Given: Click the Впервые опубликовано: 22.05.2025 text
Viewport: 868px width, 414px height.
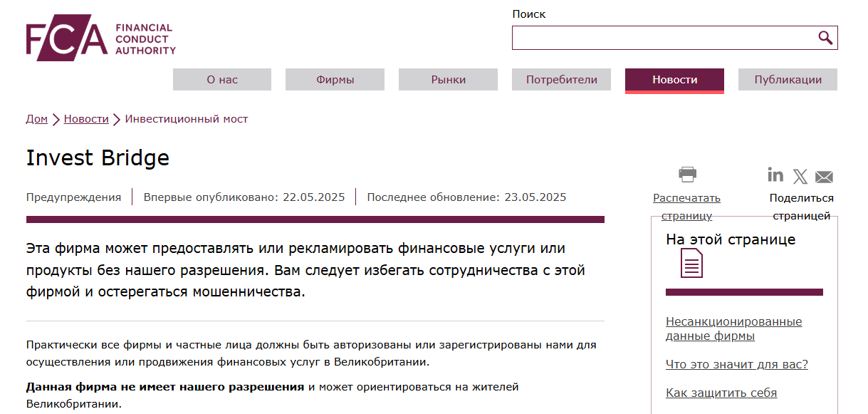Looking at the screenshot, I should point(244,197).
